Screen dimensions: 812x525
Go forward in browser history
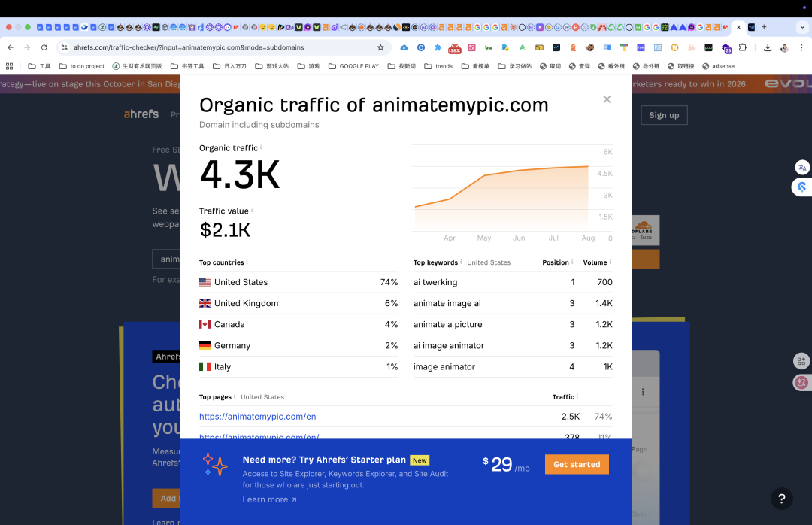coord(27,47)
